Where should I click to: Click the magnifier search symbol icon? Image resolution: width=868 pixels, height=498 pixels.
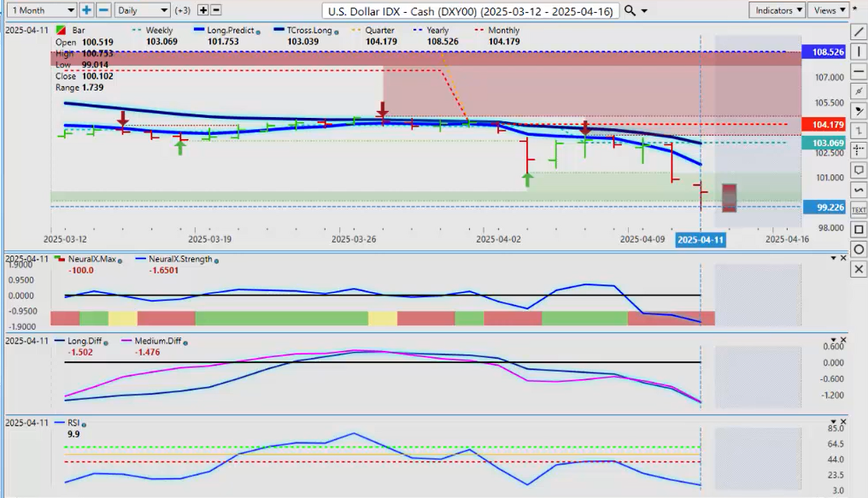pyautogui.click(x=630, y=10)
